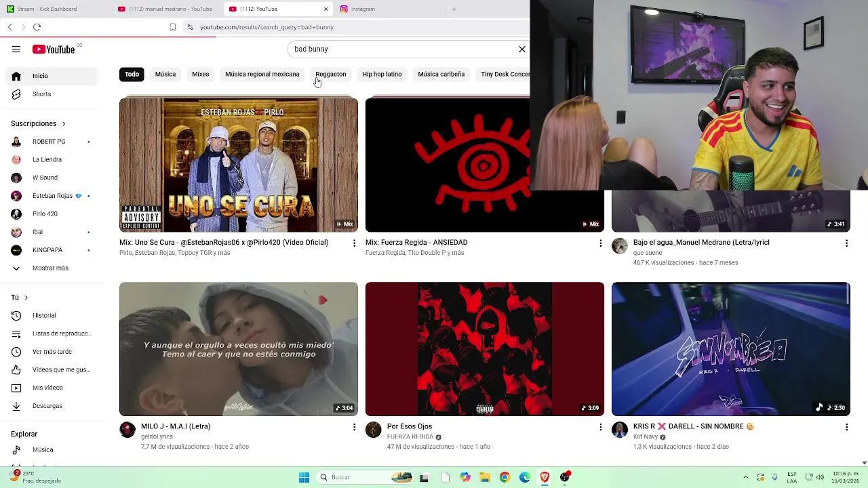Open a new browser tab

pos(454,9)
